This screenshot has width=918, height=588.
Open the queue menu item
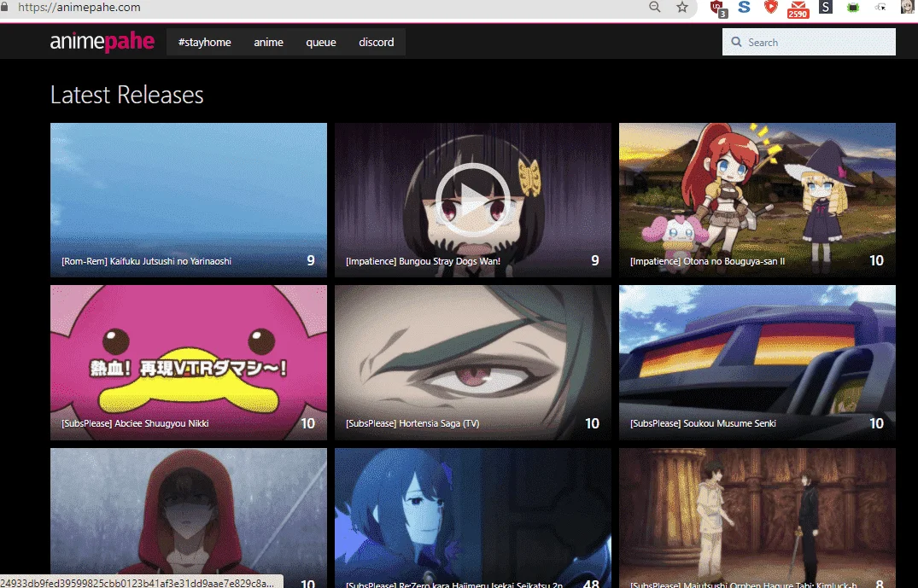321,42
